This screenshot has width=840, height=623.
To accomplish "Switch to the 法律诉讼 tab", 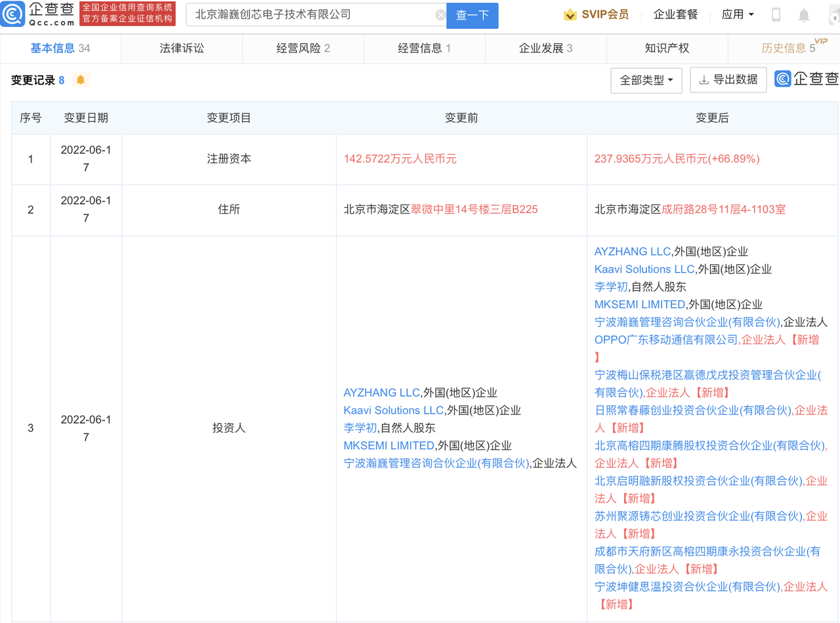I will (x=181, y=49).
